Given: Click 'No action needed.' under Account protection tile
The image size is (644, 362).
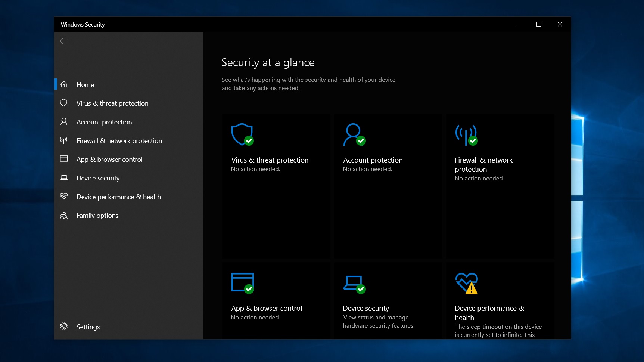Looking at the screenshot, I should (368, 169).
